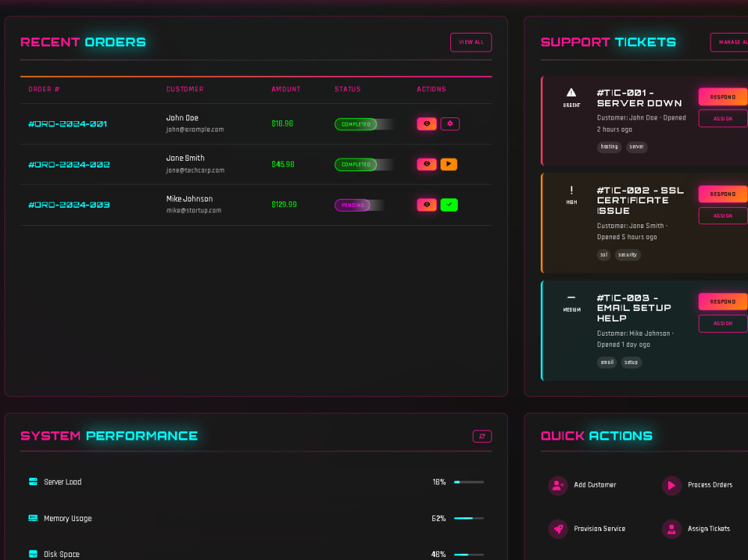Click green checkmark for order #ORD-2024-003
The width and height of the screenshot is (748, 560).
click(x=449, y=205)
